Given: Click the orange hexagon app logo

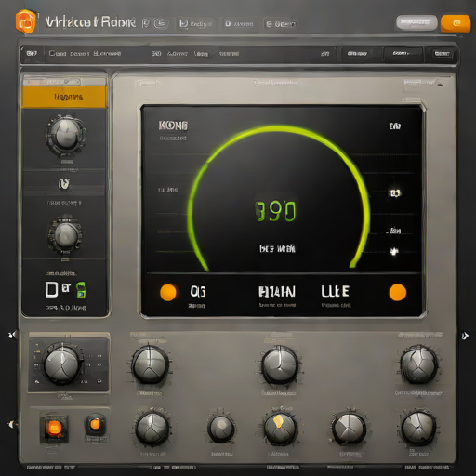Looking at the screenshot, I should pos(25,21).
